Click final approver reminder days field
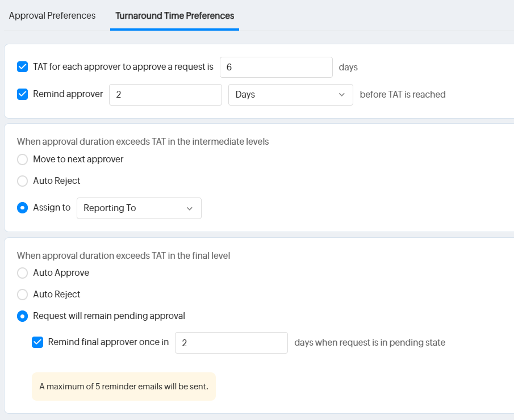Viewport: 514px width, 420px height. pyautogui.click(x=231, y=343)
